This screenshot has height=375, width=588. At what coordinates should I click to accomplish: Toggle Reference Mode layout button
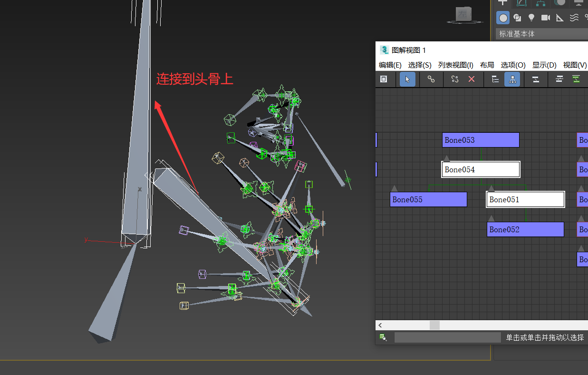[512, 79]
